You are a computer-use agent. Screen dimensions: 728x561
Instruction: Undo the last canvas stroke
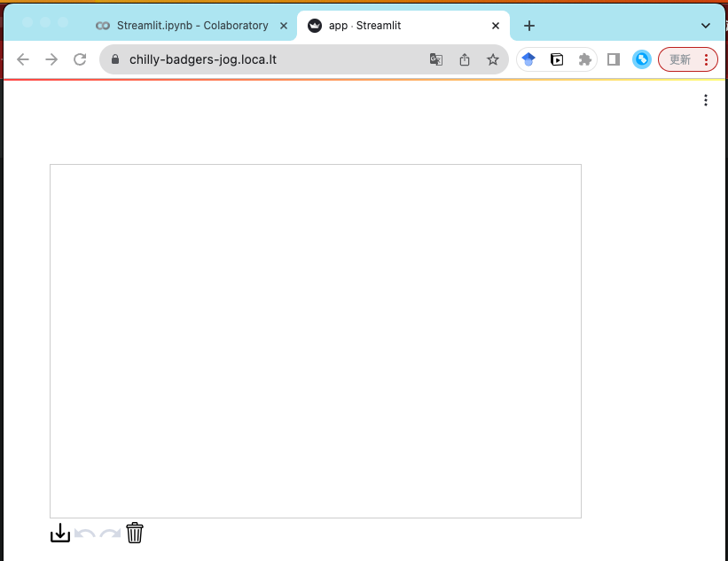point(84,533)
